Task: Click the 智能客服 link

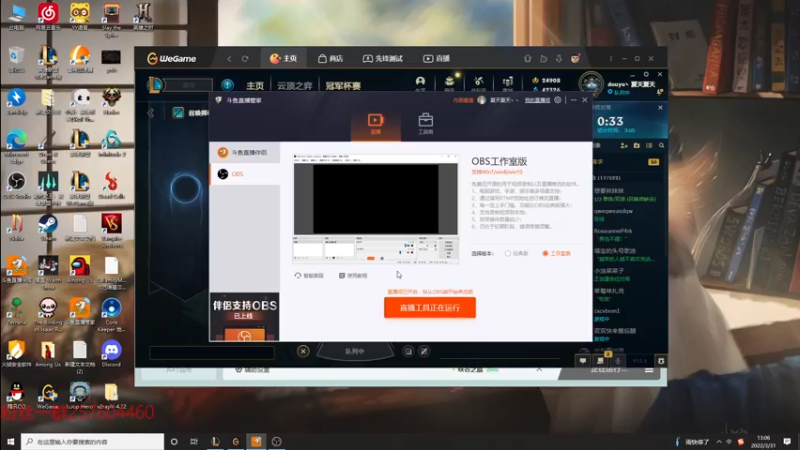Action: click(x=309, y=276)
